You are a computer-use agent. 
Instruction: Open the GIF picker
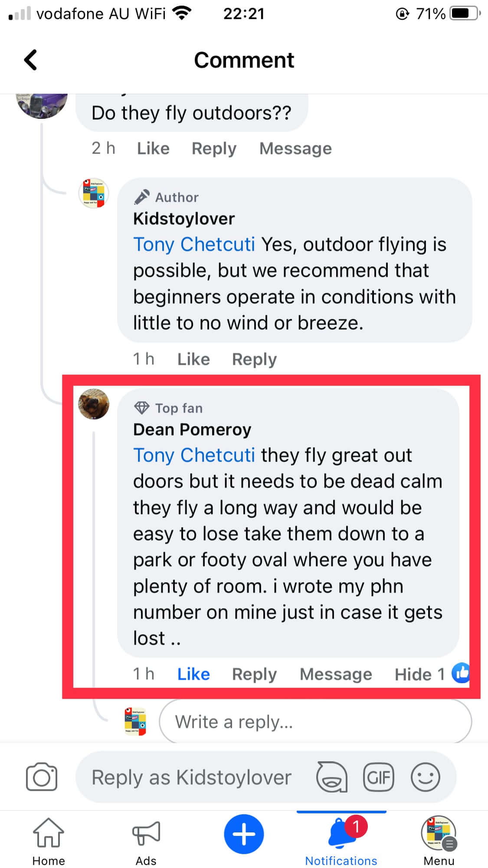click(379, 777)
